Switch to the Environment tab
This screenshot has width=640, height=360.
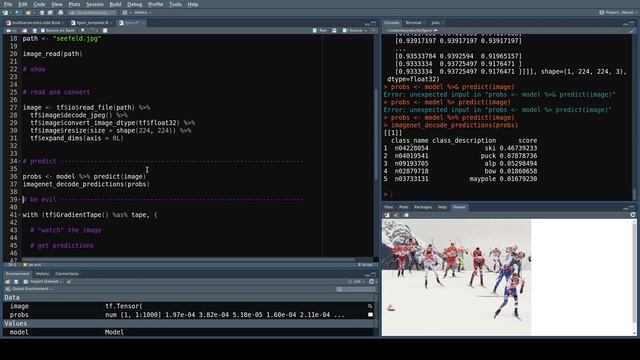(18, 274)
